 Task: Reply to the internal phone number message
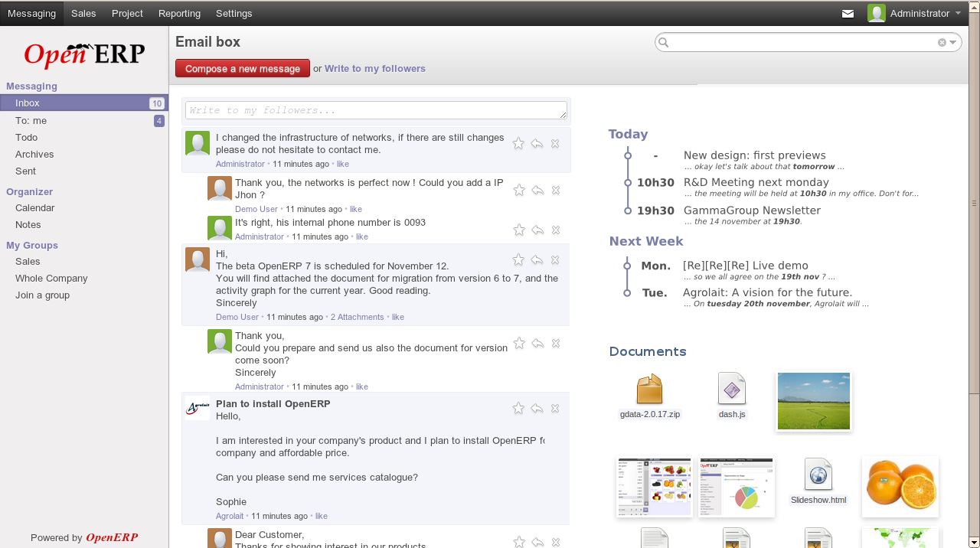(537, 230)
